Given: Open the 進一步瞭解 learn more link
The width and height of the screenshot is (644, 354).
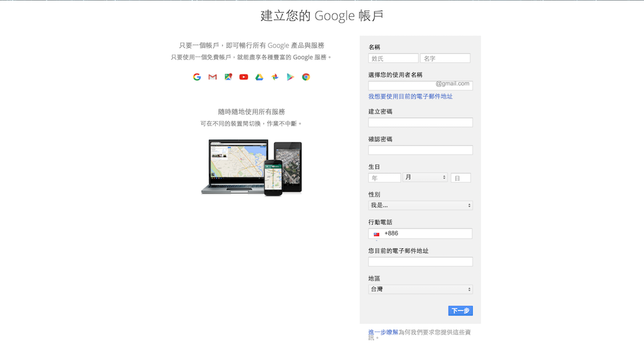Looking at the screenshot, I should click(x=383, y=332).
